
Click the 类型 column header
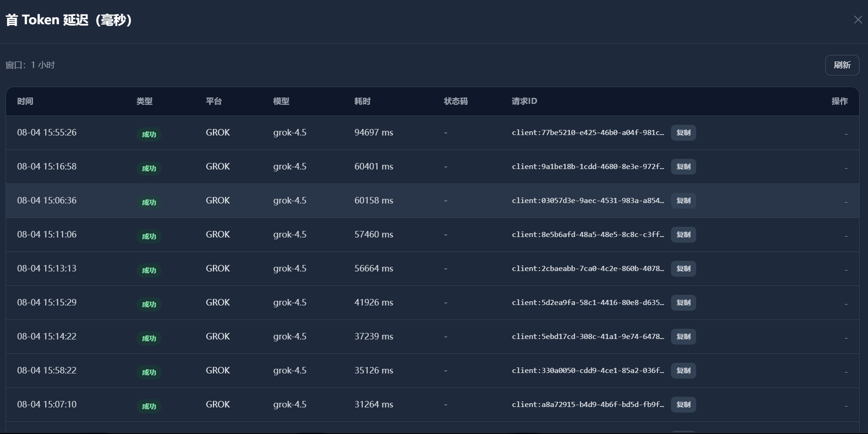144,101
